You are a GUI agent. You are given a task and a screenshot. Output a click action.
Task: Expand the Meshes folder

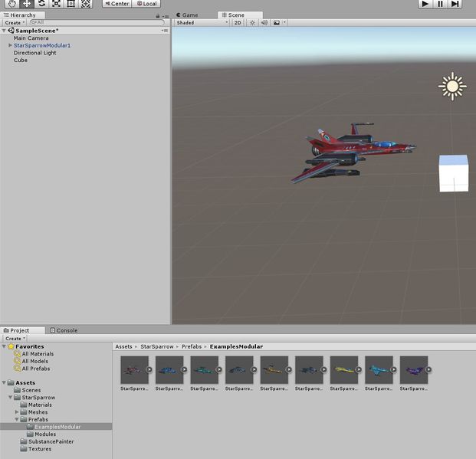click(x=17, y=412)
